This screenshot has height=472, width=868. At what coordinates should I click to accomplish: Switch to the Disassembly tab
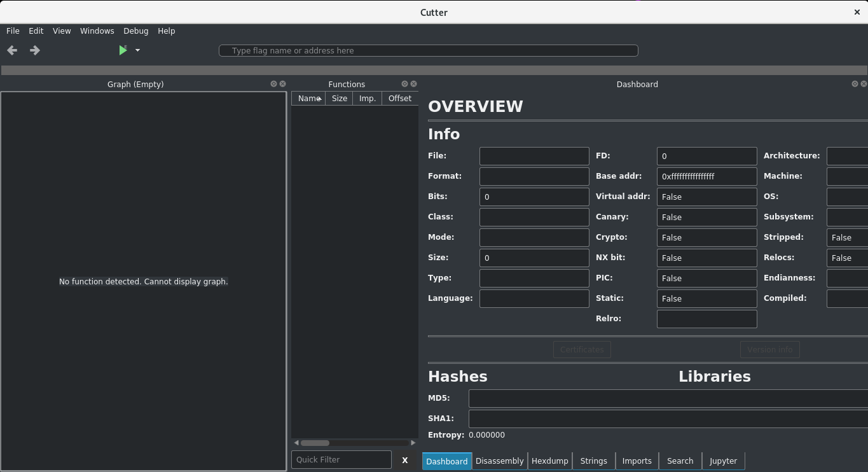(x=500, y=461)
